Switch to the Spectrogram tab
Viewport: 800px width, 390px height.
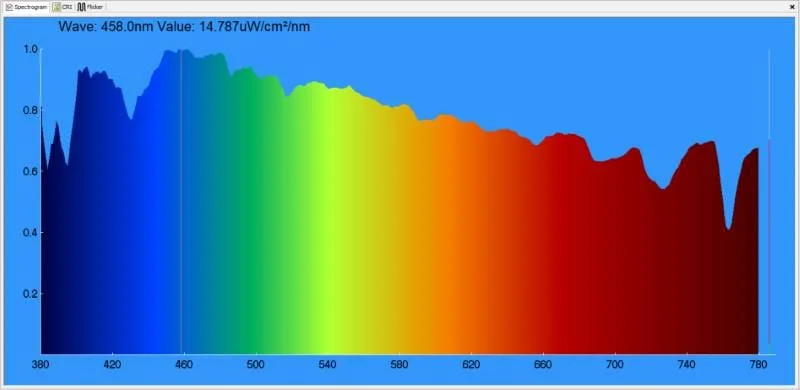pos(27,7)
